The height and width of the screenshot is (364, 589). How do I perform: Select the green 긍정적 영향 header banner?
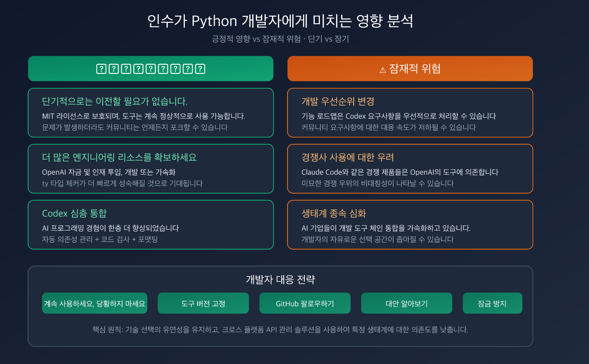tap(150, 68)
